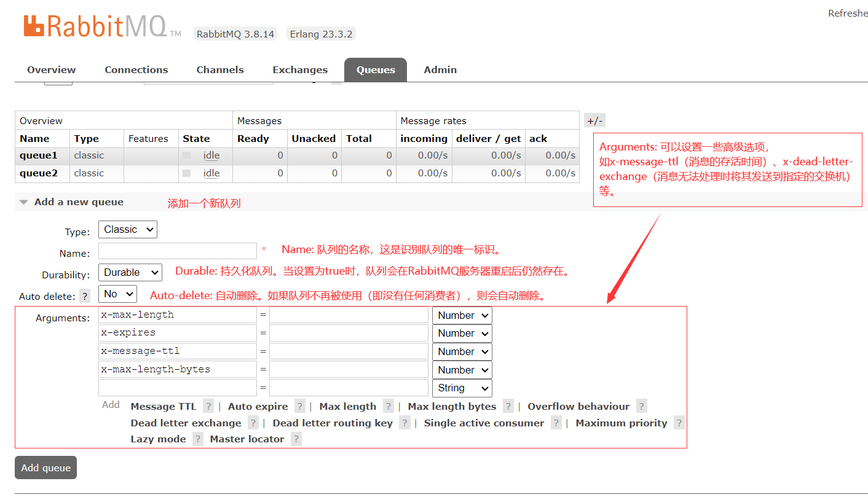Screen dimensions: 868x497
Task: Add Overflow behaviour argument shortcut
Action: tap(579, 406)
